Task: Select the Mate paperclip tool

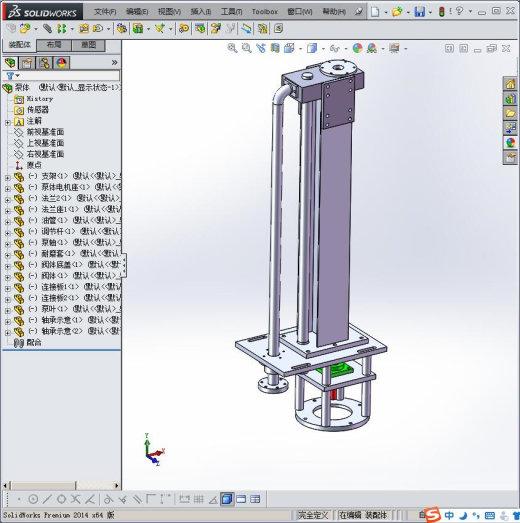Action: pyautogui.click(x=47, y=29)
